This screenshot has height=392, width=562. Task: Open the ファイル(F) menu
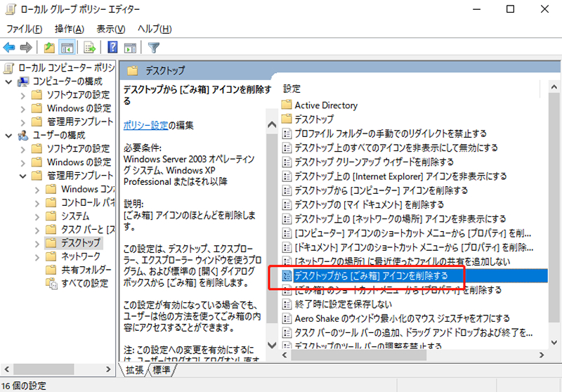coord(24,29)
